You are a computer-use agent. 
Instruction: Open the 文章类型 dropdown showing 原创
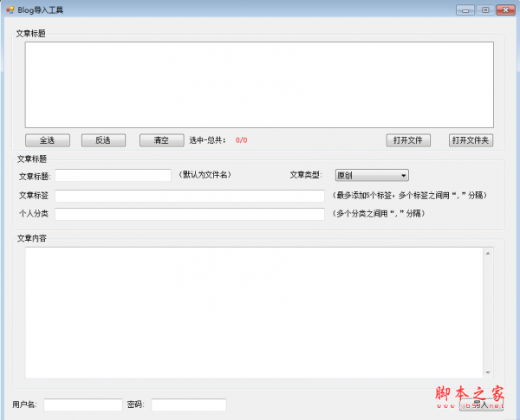tap(372, 175)
